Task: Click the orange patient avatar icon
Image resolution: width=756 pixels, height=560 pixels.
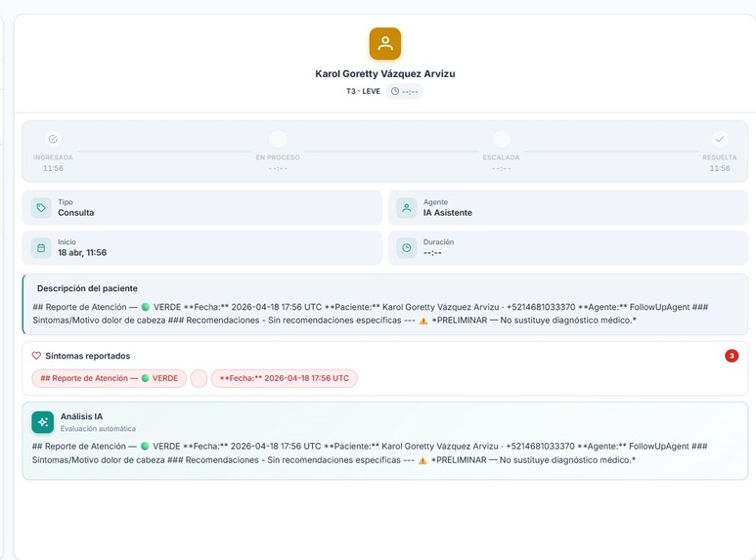Action: 384,44
